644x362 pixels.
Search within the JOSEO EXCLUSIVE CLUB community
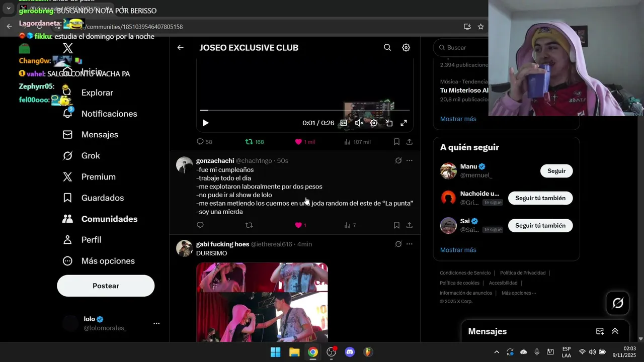pos(387,47)
